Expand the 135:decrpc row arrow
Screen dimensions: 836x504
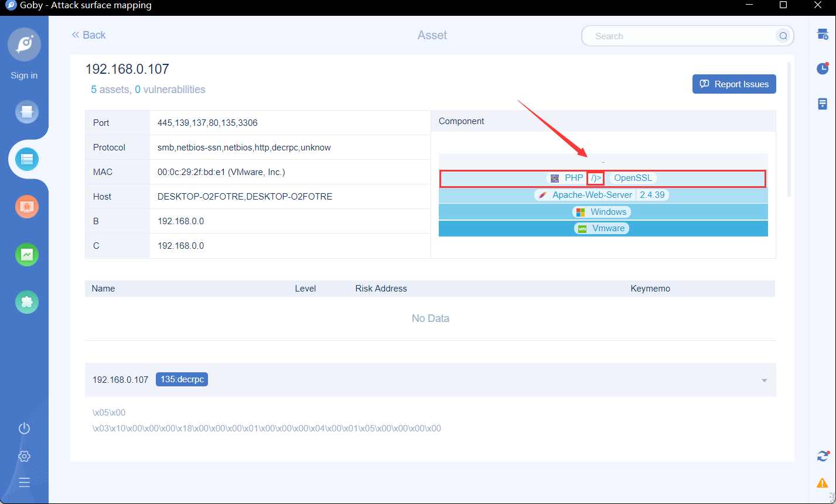tap(764, 380)
